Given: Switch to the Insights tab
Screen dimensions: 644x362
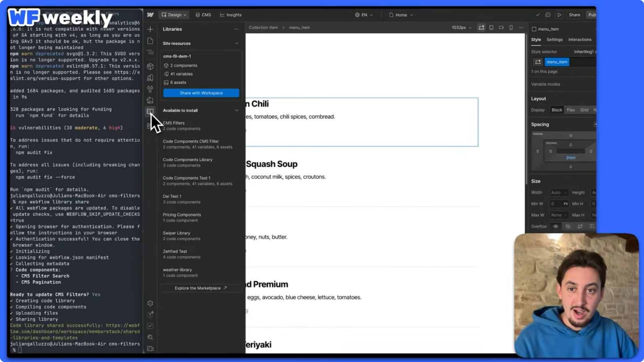Looking at the screenshot, I should point(231,15).
